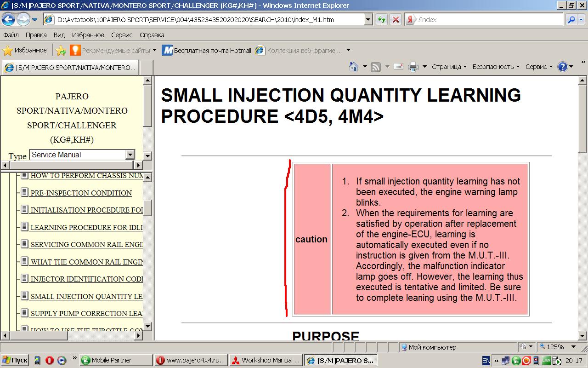588x368 pixels.
Task: Open the Type Service Manual dropdown
Action: tap(130, 155)
